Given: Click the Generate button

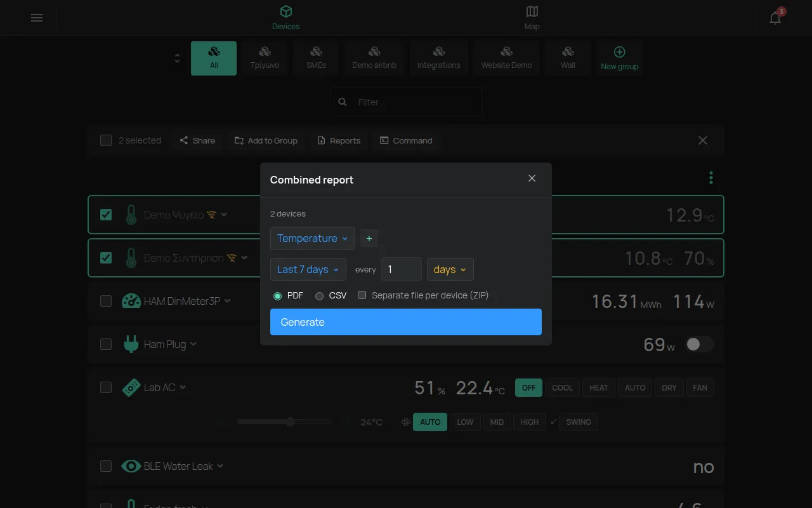Looking at the screenshot, I should [x=406, y=322].
